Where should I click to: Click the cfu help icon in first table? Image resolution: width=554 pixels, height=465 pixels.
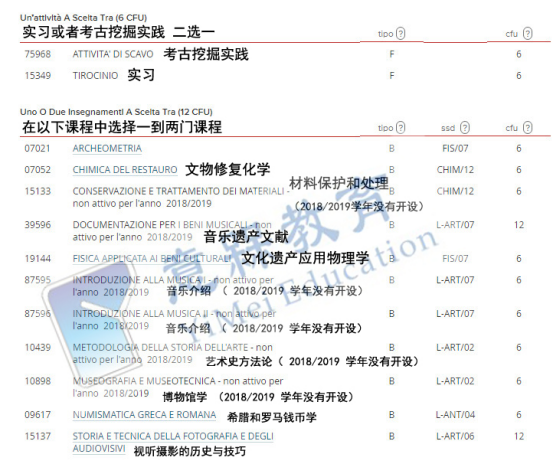(527, 34)
